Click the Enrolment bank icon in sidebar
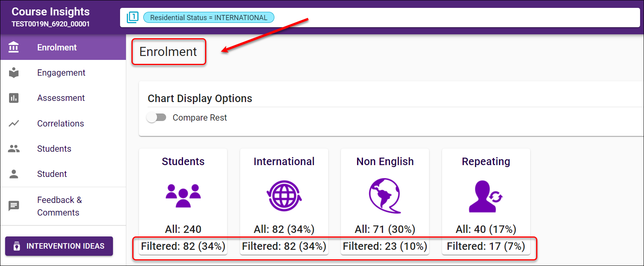 point(14,47)
